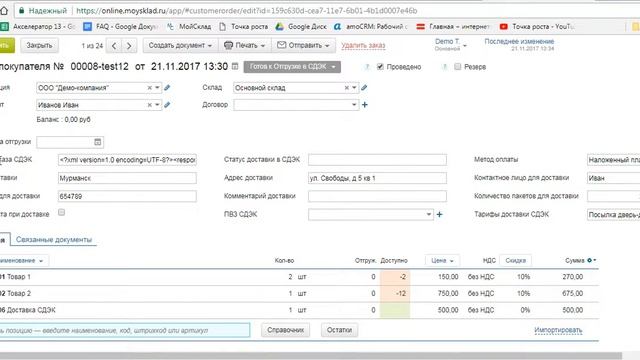Click Импортировать link

(x=558, y=330)
